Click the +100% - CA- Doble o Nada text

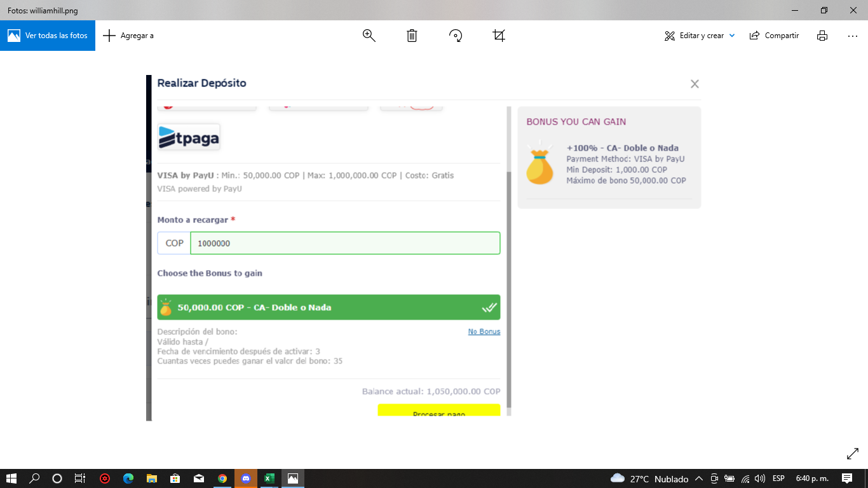[x=623, y=148]
